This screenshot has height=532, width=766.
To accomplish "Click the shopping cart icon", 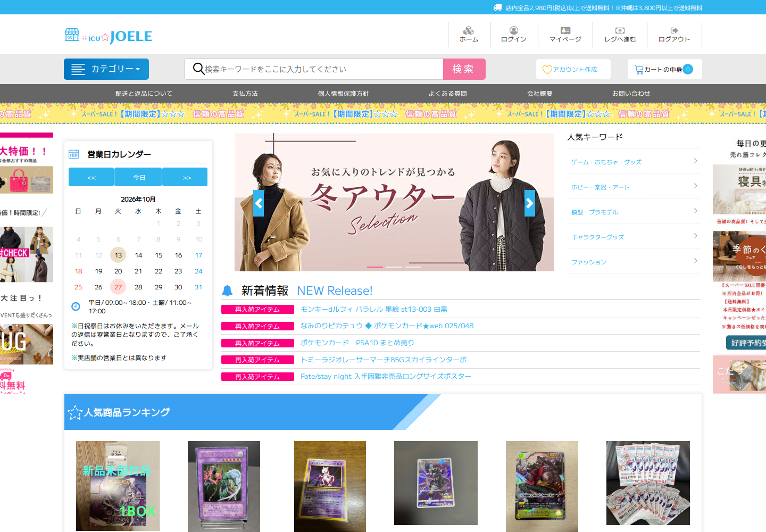I will tap(639, 70).
